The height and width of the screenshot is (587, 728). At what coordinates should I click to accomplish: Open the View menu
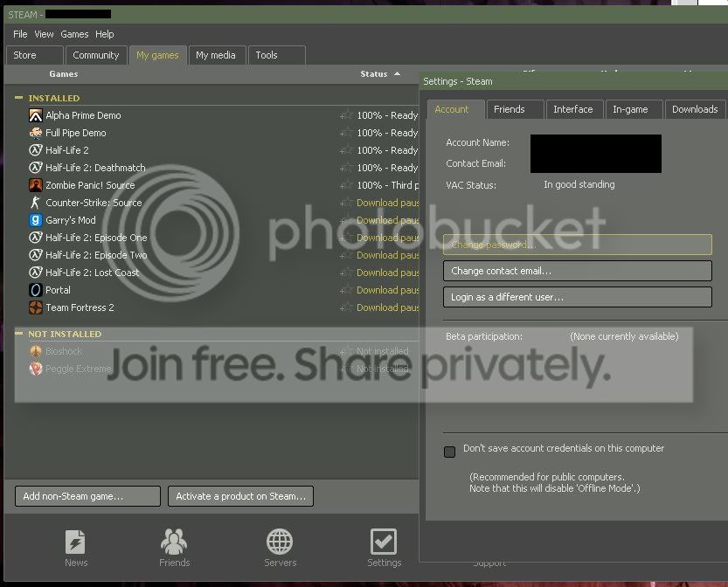point(44,34)
